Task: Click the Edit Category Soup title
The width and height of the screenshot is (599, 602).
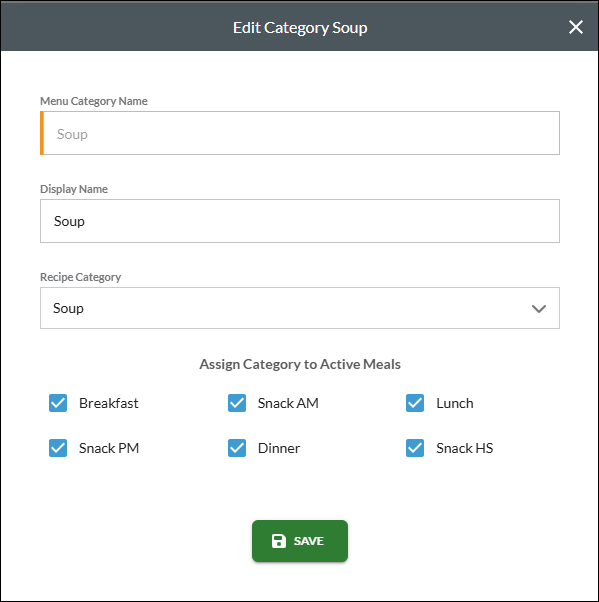Action: pos(300,28)
